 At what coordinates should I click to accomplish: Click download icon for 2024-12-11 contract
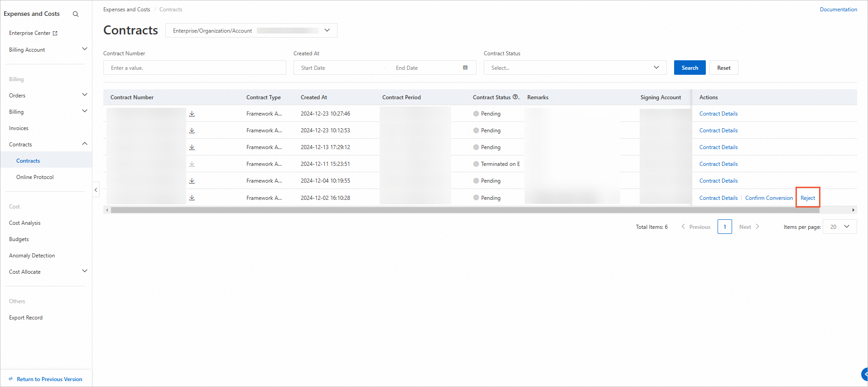[x=192, y=164]
